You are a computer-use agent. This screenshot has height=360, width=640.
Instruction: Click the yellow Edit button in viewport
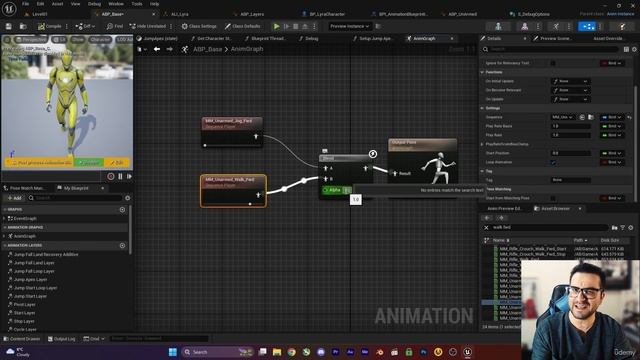pyautogui.click(x=117, y=163)
